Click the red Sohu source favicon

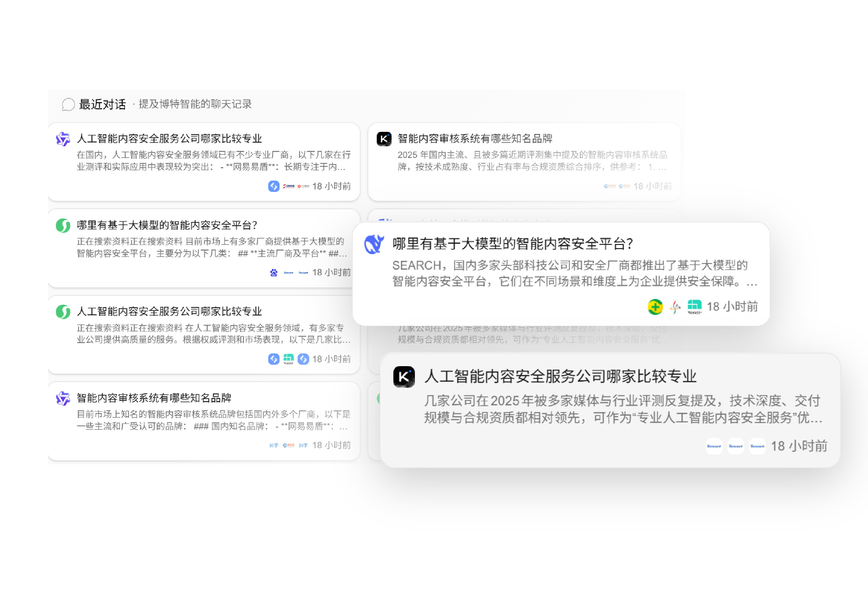(x=288, y=446)
